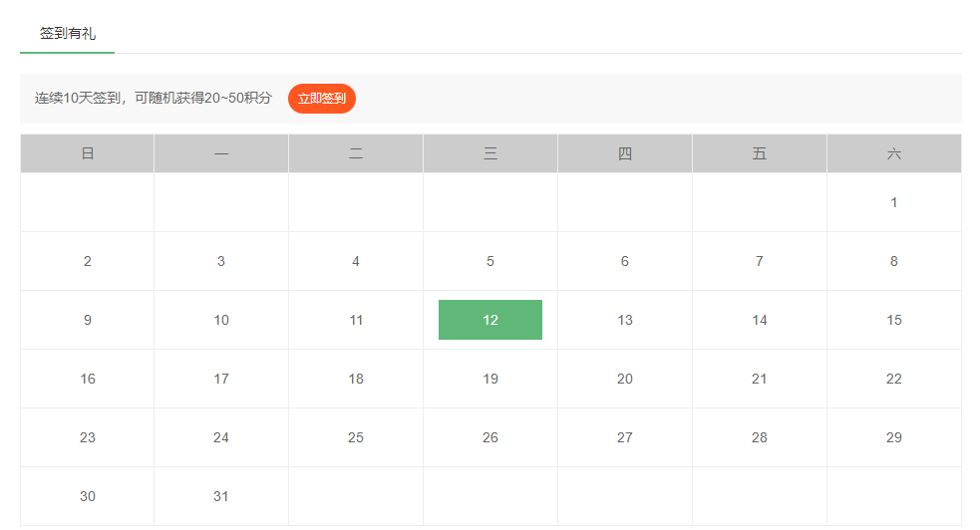Pick date 26 cell
This screenshot has height=530, width=980.
click(x=490, y=437)
